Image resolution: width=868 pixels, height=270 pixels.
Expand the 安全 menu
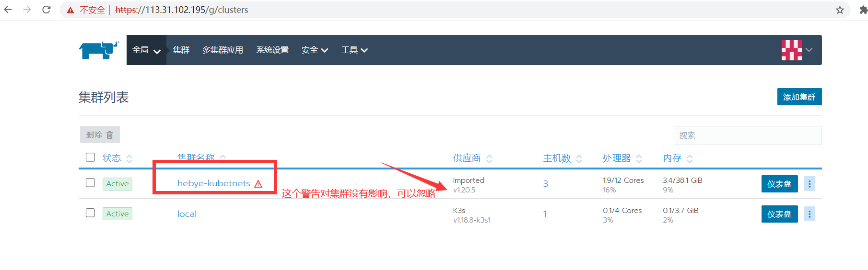[315, 50]
